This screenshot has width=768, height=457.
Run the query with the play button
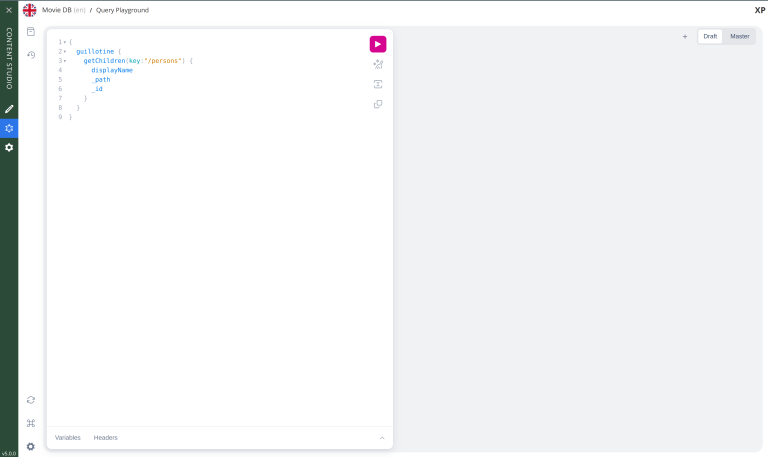tap(377, 44)
